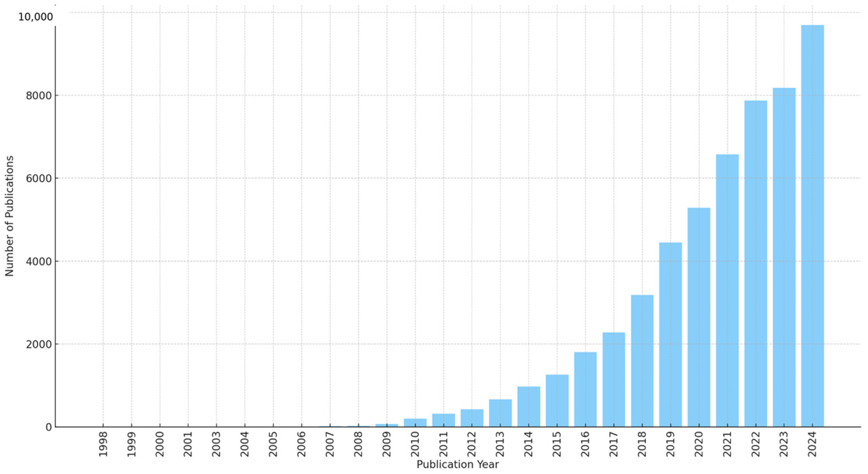
Task: Click the bar for 2018
Action: pos(642,361)
